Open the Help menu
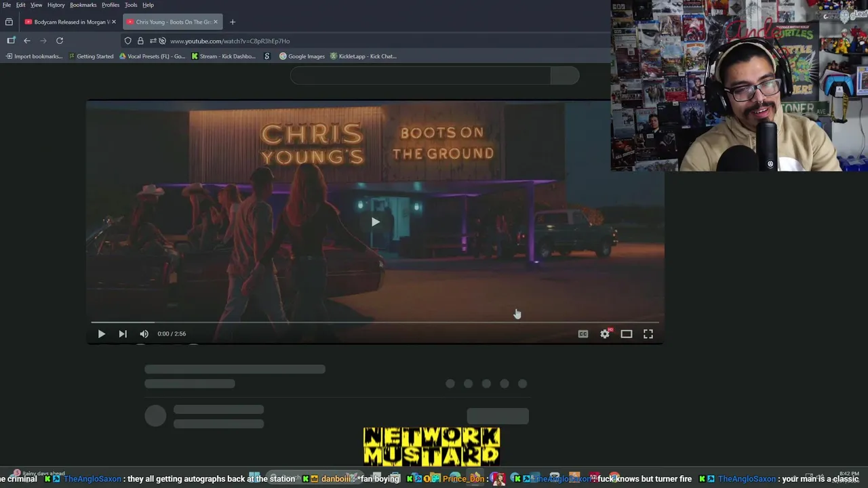The image size is (868, 488). [148, 5]
